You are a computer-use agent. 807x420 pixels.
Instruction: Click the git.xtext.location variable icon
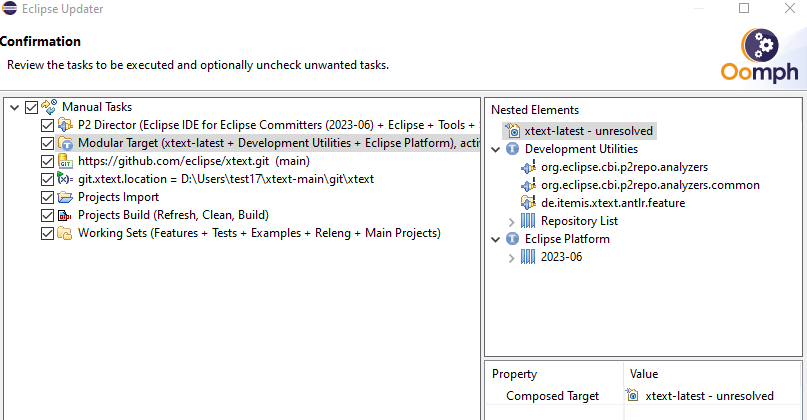[65, 179]
